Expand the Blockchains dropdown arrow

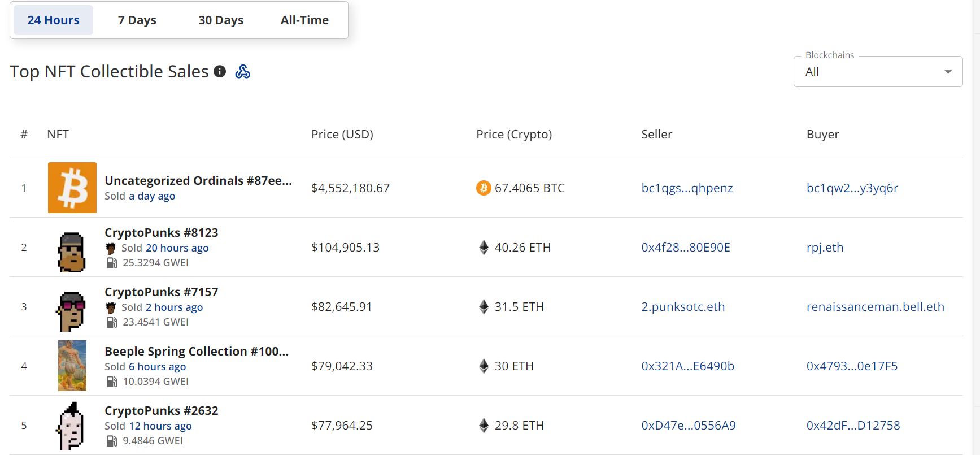[948, 72]
